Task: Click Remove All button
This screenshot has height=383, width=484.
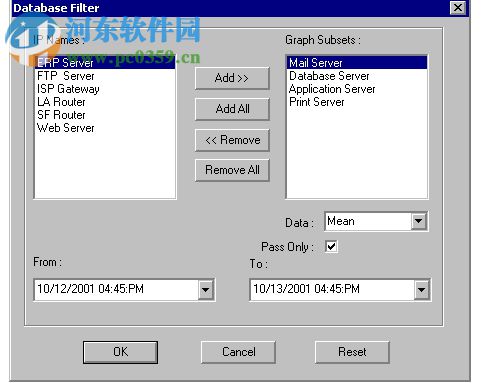Action: click(x=232, y=170)
